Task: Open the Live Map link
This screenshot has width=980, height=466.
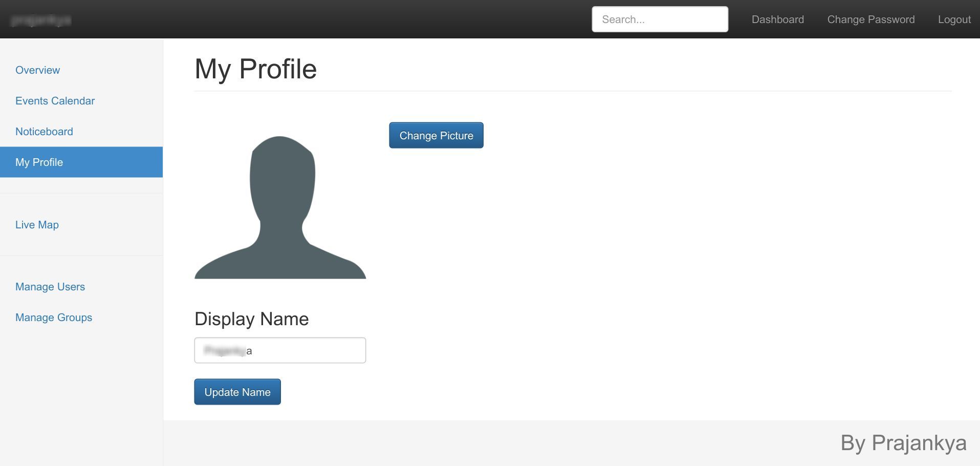Action: pos(37,225)
